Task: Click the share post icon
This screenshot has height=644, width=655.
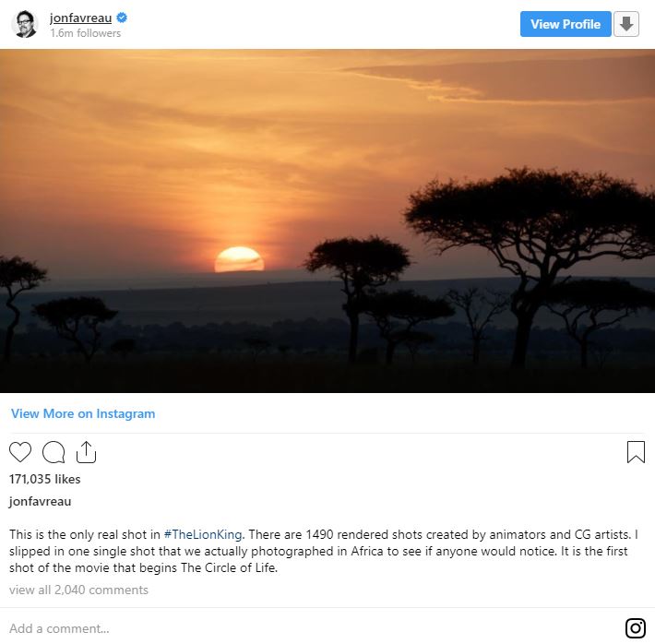Action: tap(86, 452)
